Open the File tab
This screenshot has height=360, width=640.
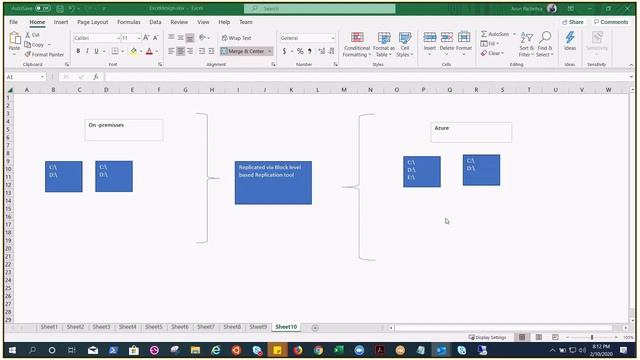13,22
